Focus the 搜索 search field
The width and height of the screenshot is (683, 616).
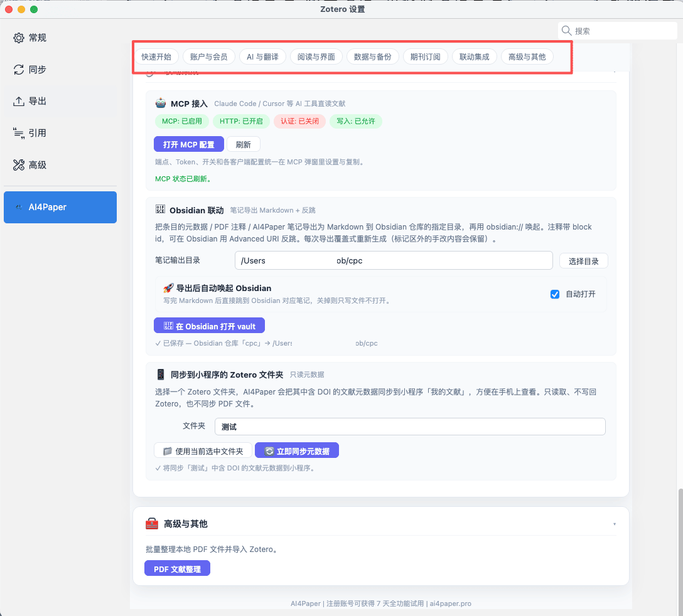tap(617, 31)
